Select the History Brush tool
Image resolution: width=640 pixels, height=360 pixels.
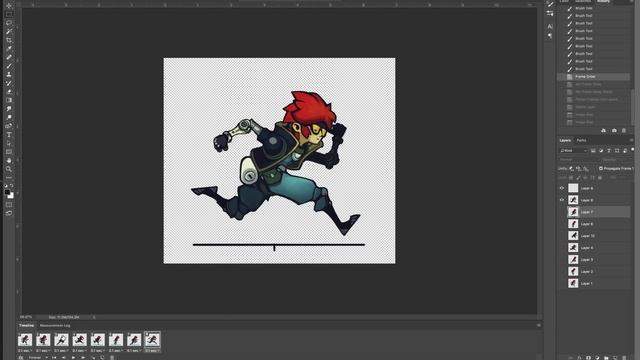pos(9,83)
